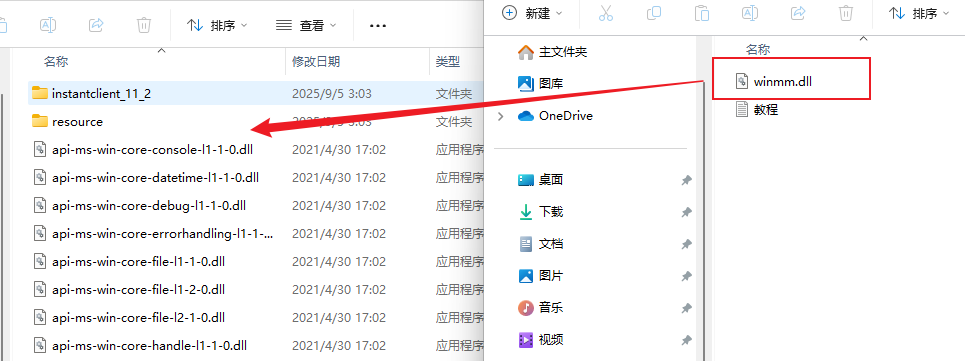Open 下载 downloads quick access item
This screenshot has width=965, height=361.
click(540, 212)
